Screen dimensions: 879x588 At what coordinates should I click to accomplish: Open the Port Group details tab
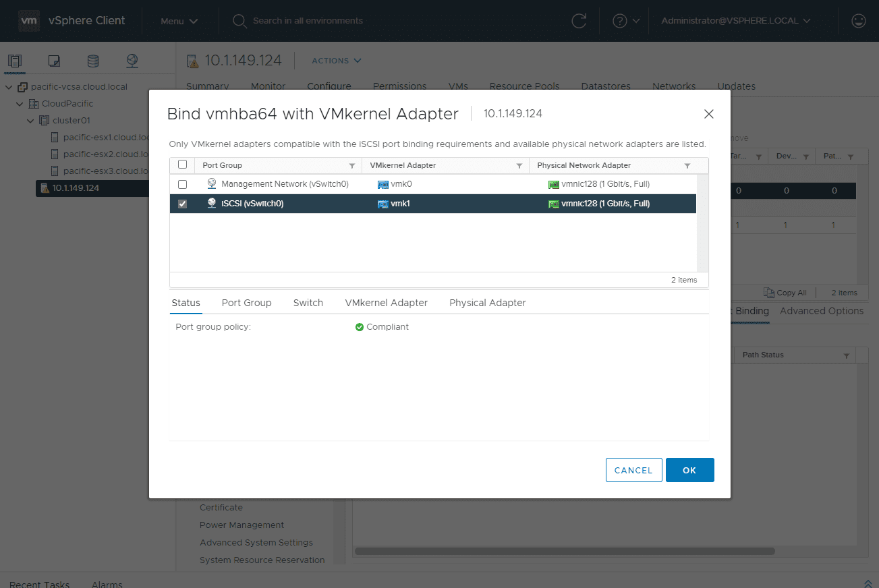click(246, 303)
